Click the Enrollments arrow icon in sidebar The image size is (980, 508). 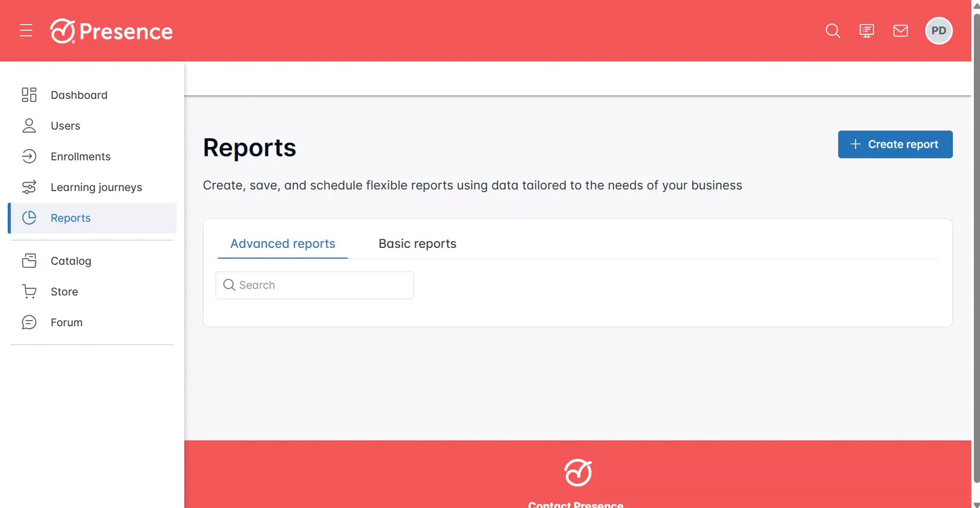[x=29, y=156]
